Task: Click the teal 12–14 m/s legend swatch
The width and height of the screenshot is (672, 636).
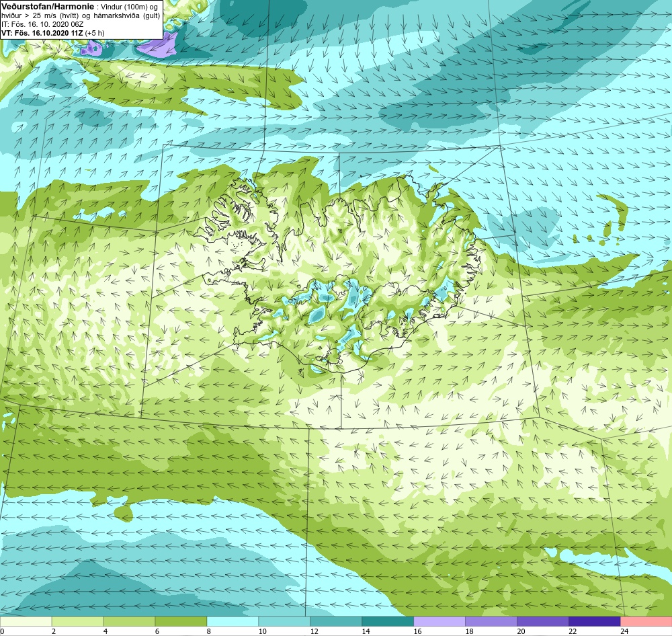Action: (336, 621)
